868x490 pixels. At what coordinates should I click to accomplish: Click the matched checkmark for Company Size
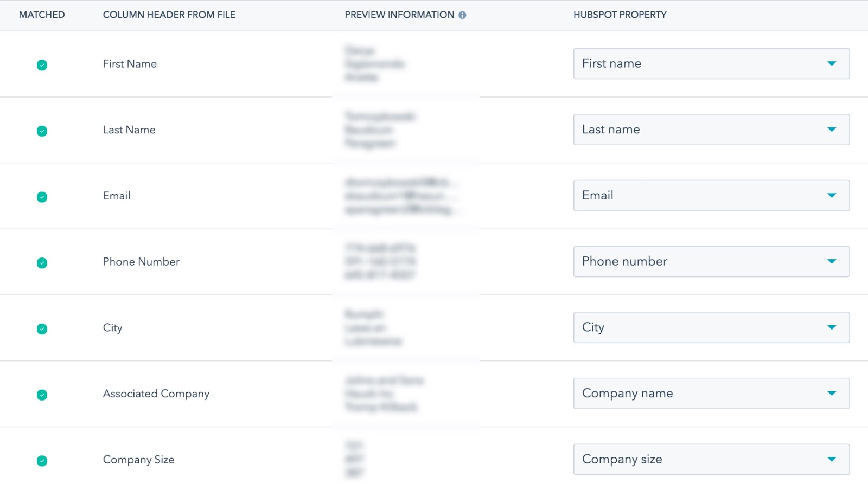click(42, 461)
